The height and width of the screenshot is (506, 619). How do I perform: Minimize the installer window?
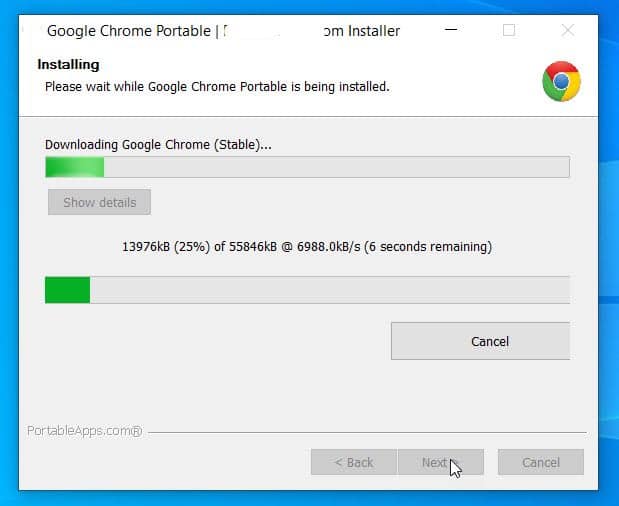click(451, 30)
